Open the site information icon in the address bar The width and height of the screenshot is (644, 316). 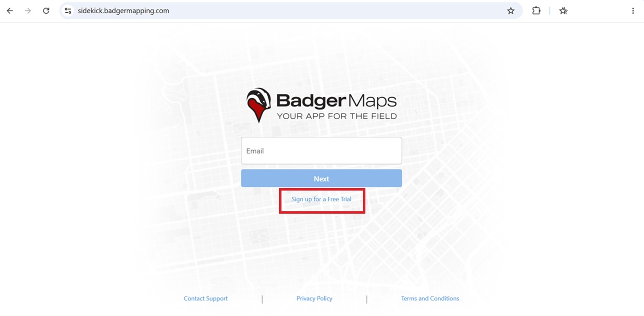[x=68, y=11]
